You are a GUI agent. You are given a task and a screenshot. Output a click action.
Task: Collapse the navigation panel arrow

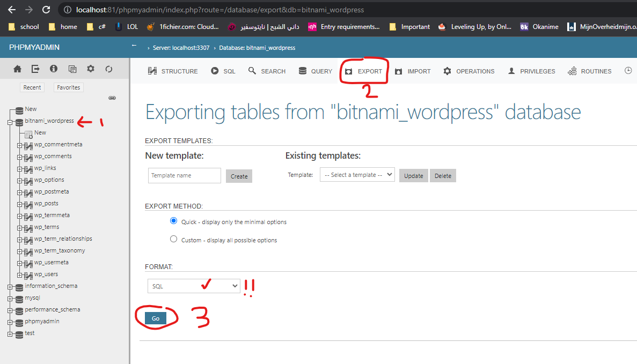click(x=134, y=46)
